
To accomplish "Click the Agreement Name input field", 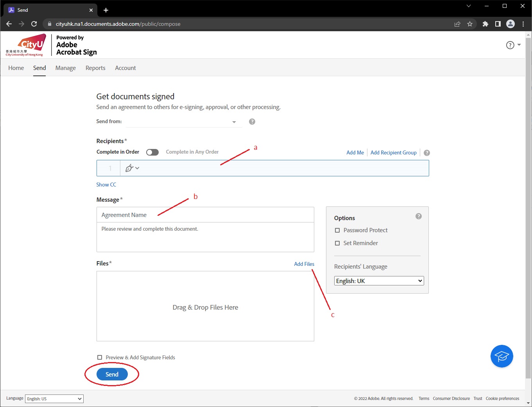I will [x=205, y=215].
